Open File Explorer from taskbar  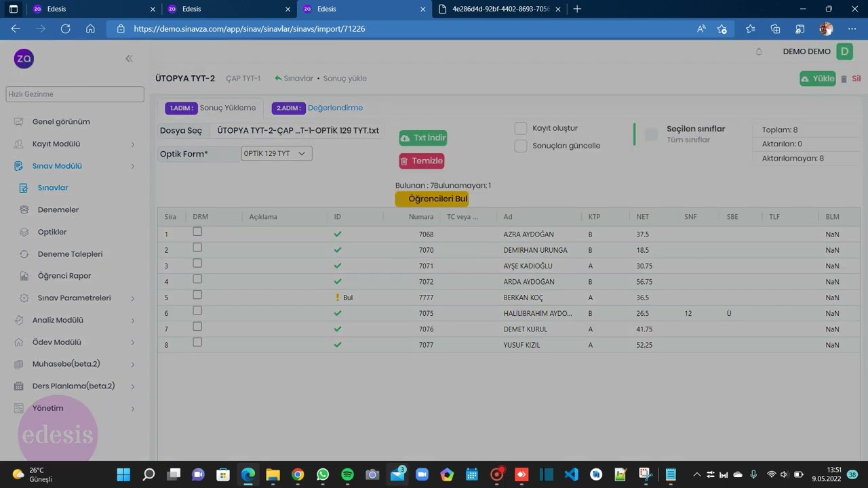273,474
